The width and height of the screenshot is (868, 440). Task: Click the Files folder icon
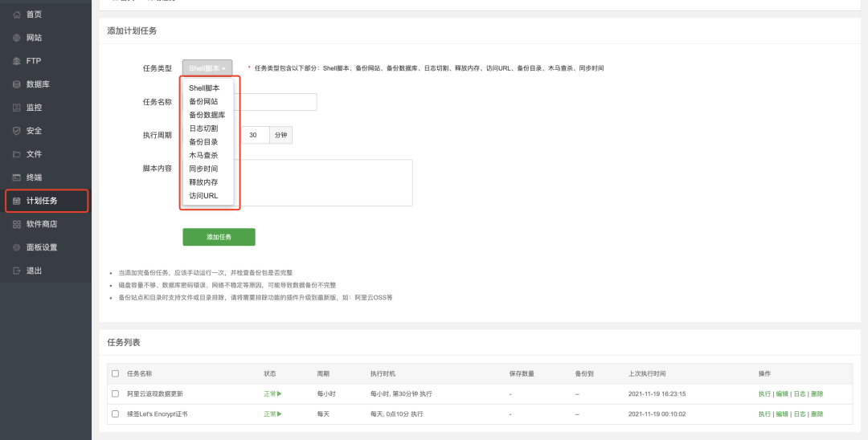17,154
